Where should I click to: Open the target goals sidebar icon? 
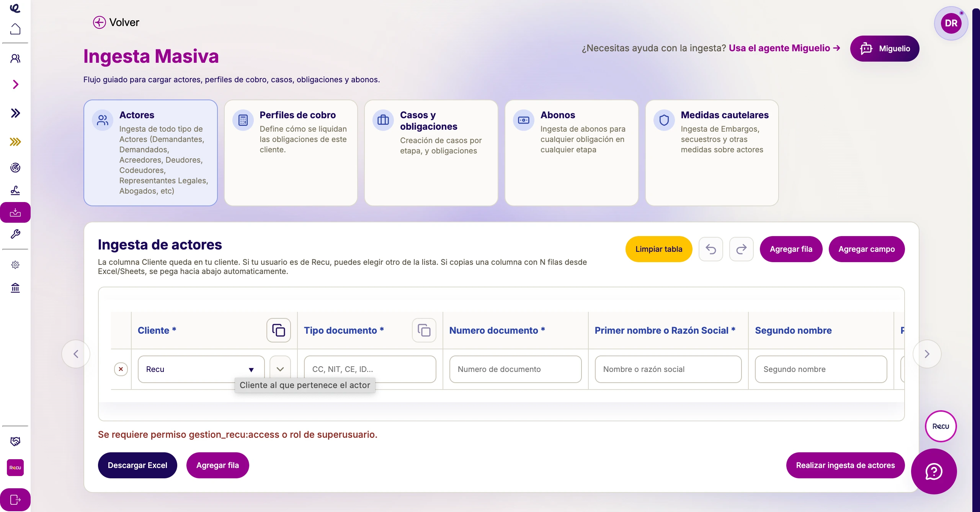click(x=15, y=168)
